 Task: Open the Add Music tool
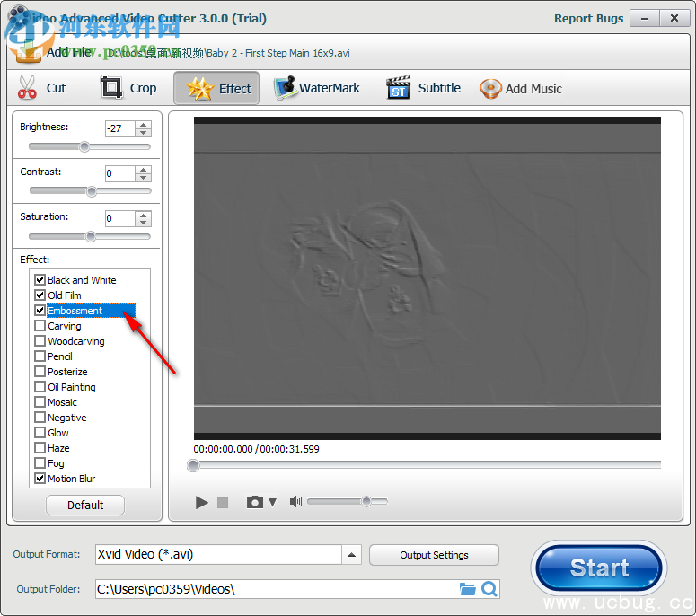(521, 88)
